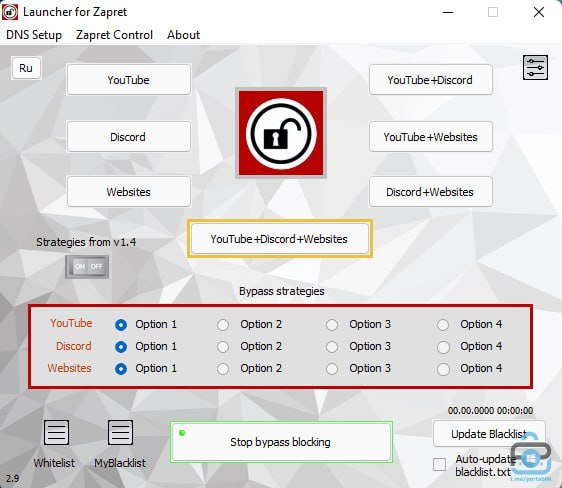Toggle Strategies from v1.4 ON/OFF switch
Viewport: 562px width, 488px height.
tap(87, 267)
